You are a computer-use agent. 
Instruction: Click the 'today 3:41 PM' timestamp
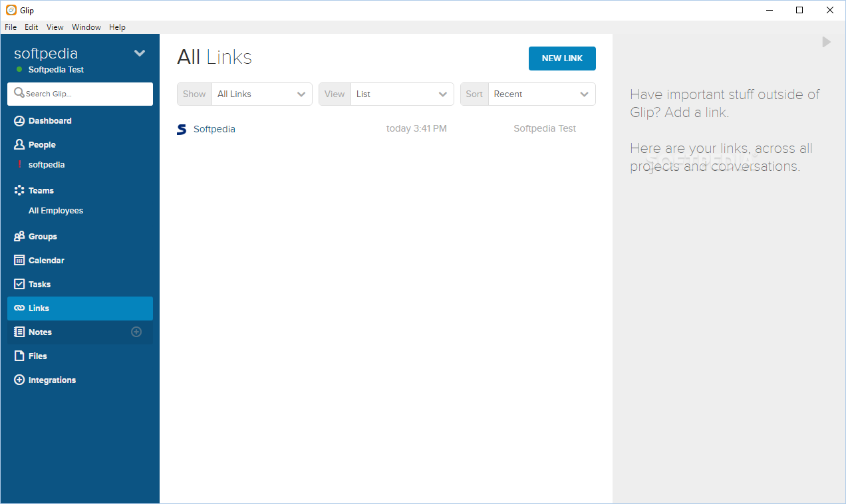[416, 129]
